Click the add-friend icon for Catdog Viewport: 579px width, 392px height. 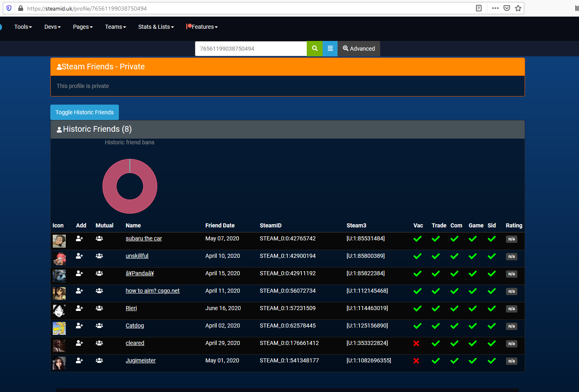click(x=80, y=326)
